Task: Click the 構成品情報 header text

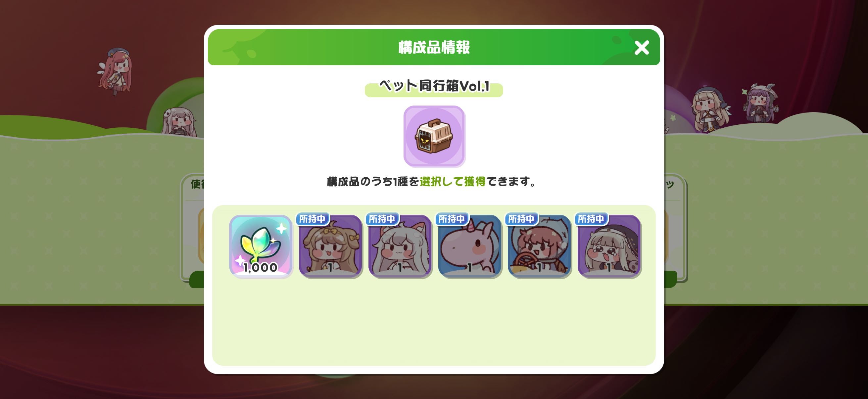Action: 434,47
